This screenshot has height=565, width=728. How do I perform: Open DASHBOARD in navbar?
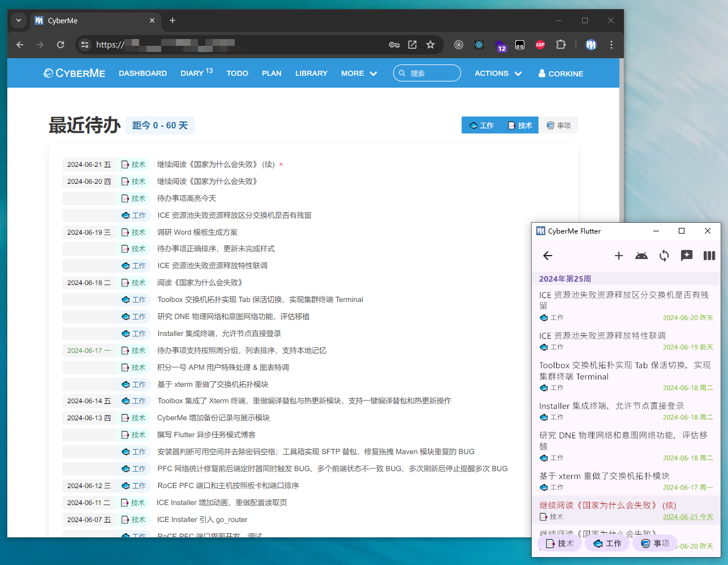click(x=143, y=74)
